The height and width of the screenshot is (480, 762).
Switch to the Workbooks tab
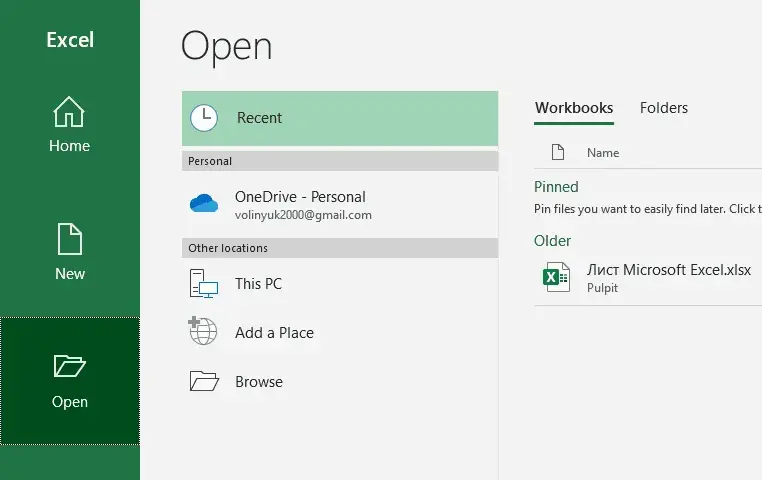click(574, 108)
